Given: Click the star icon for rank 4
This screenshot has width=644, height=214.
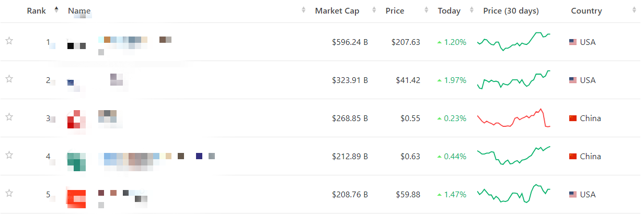Looking at the screenshot, I should [x=9, y=156].
